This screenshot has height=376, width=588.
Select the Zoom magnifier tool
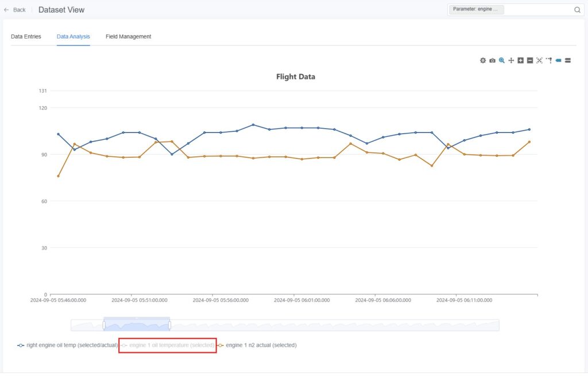(502, 60)
